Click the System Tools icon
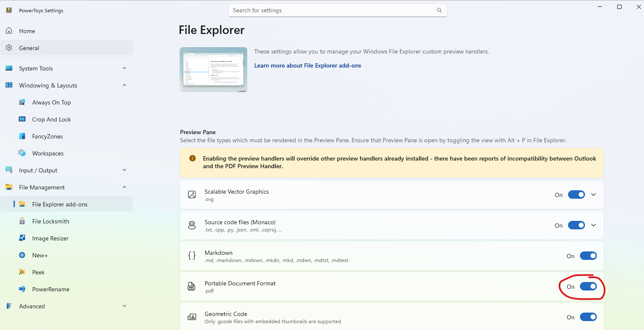The height and width of the screenshot is (330, 644). tap(9, 68)
